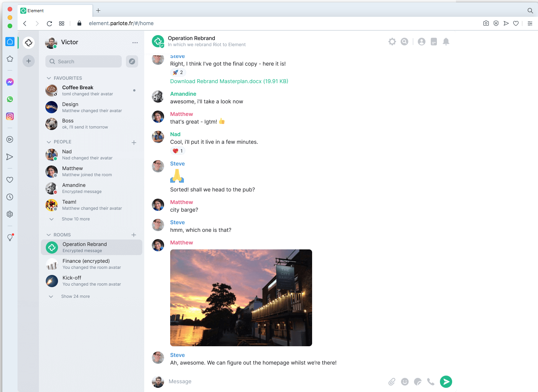
Task: Start a voice call
Action: [x=431, y=382]
